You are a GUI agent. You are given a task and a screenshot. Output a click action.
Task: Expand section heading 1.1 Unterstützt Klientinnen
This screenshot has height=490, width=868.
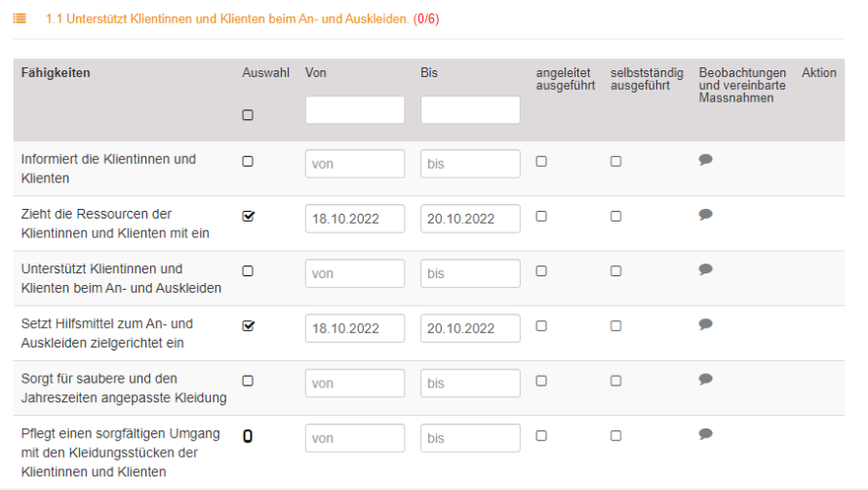pos(226,20)
